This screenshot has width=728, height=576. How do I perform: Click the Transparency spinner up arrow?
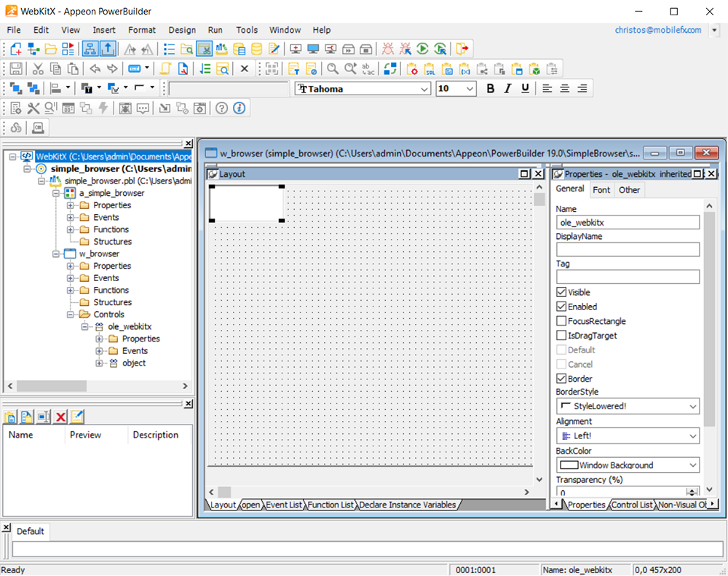692,490
